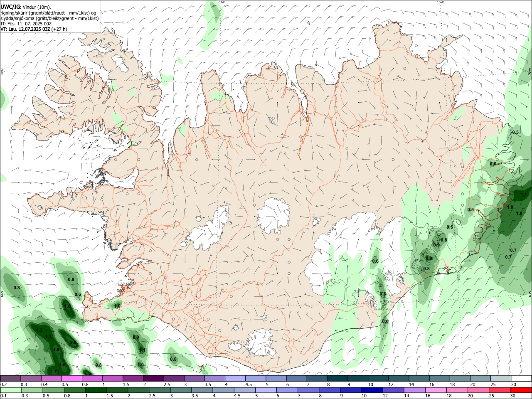Click the upper legend swatch between 0.2 and 0.3
The image size is (532, 399).
[11, 378]
